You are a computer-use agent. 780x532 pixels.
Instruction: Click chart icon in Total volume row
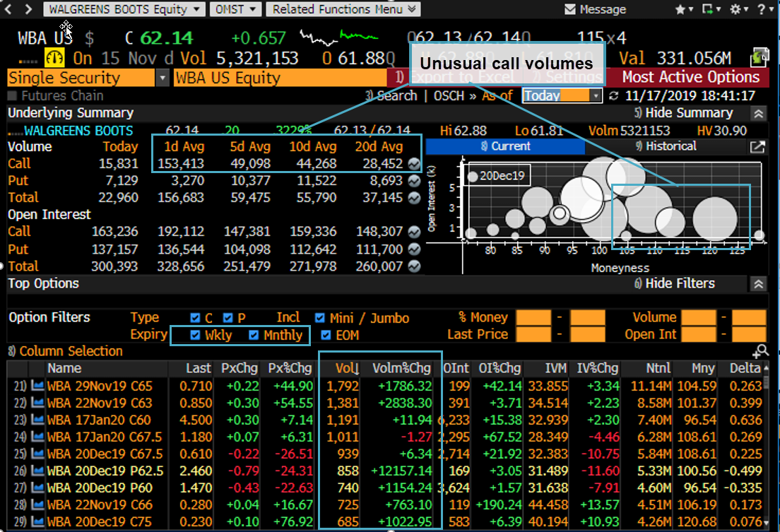point(414,198)
